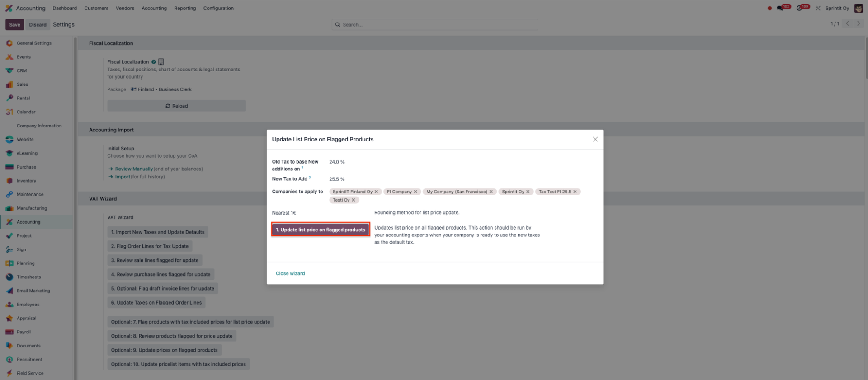
Task: Open Sales settings icon
Action: (9, 84)
